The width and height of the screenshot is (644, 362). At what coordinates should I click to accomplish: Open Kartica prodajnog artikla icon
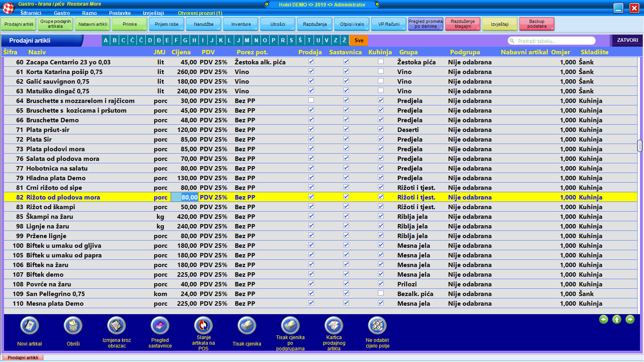(x=334, y=325)
